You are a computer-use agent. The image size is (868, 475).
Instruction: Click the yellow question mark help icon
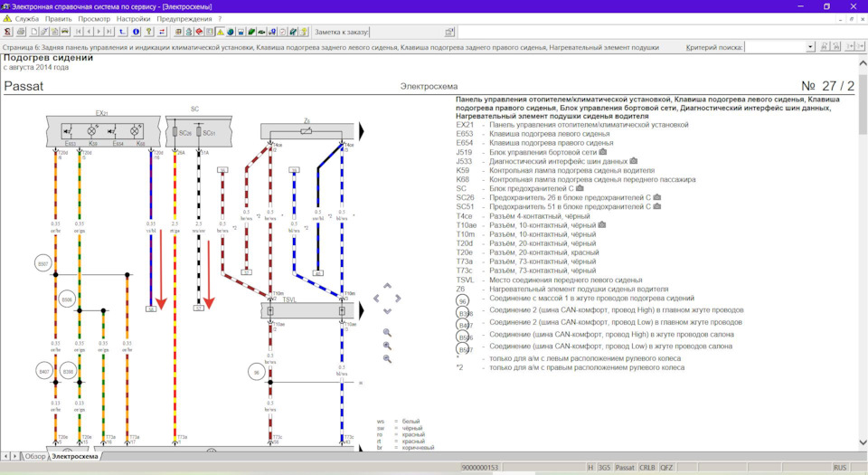pyautogui.click(x=149, y=32)
